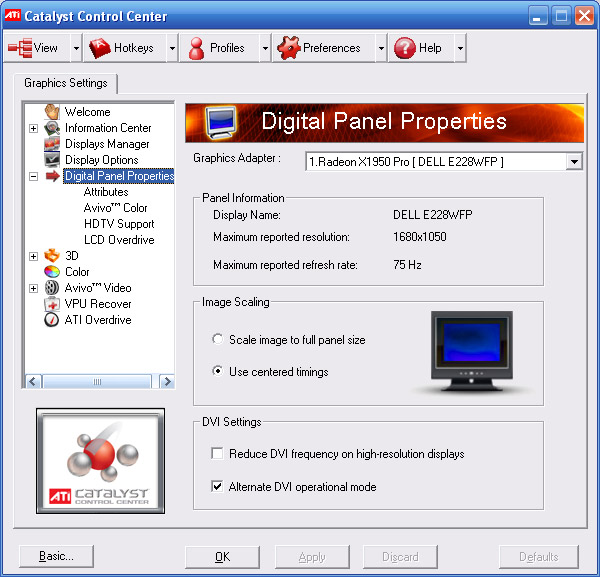Open the Graphics Adapter combo box
This screenshot has height=577, width=600.
[444, 161]
